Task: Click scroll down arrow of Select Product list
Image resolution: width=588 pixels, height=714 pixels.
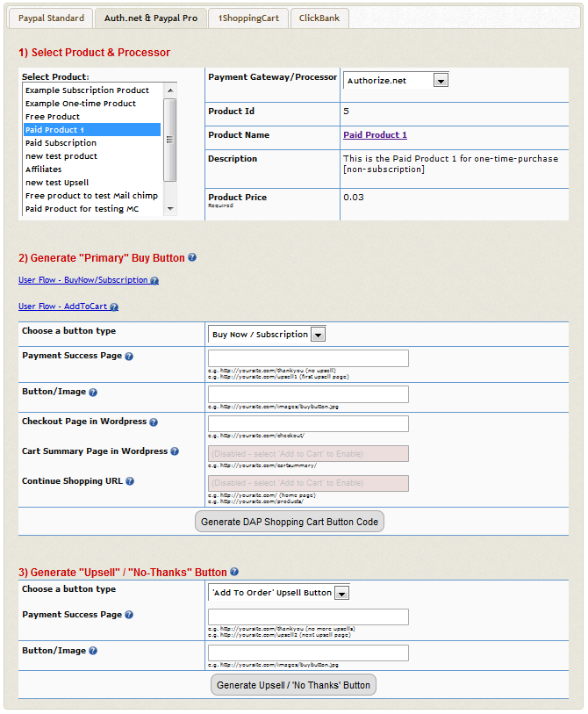Action: [170, 209]
